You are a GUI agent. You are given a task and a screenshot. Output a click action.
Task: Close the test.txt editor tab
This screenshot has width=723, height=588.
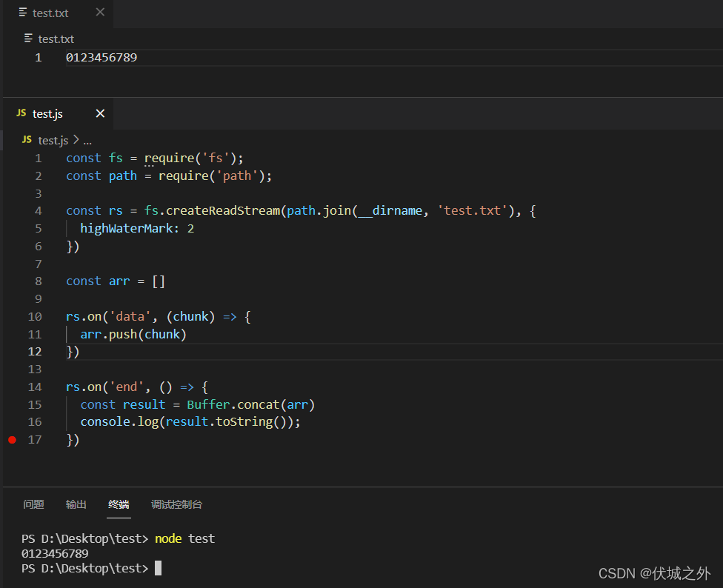click(x=100, y=13)
